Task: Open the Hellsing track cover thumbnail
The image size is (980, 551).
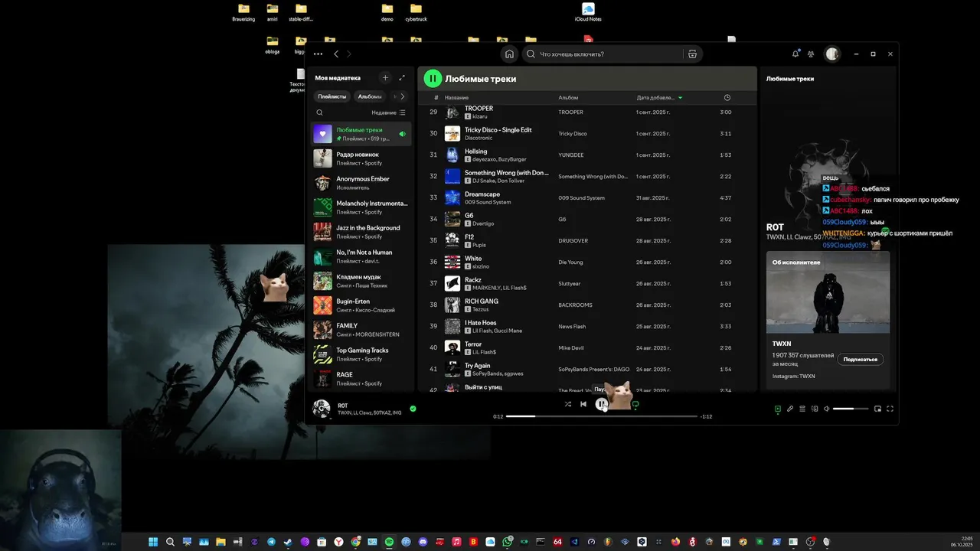Action: 452,155
